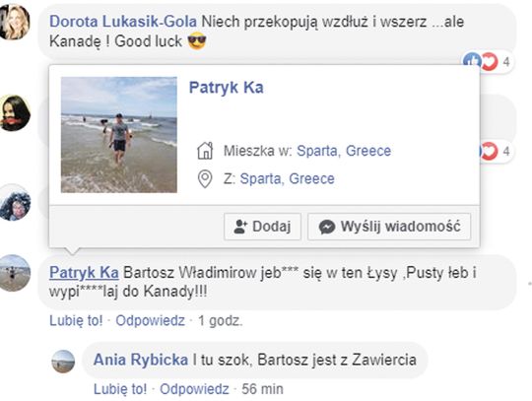This screenshot has width=532, height=401.
Task: Open Patryk Ka's beach profile photo in card
Action: [x=119, y=135]
